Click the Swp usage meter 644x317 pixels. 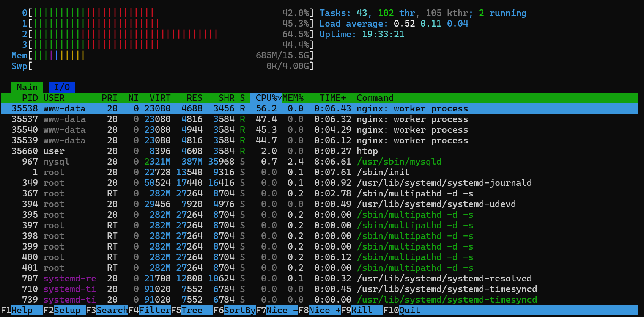163,66
